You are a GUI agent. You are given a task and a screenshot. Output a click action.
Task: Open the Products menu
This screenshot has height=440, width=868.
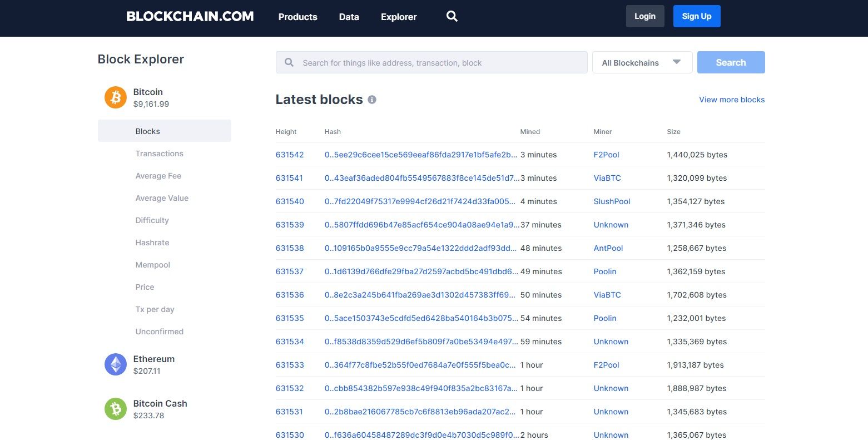pyautogui.click(x=297, y=17)
